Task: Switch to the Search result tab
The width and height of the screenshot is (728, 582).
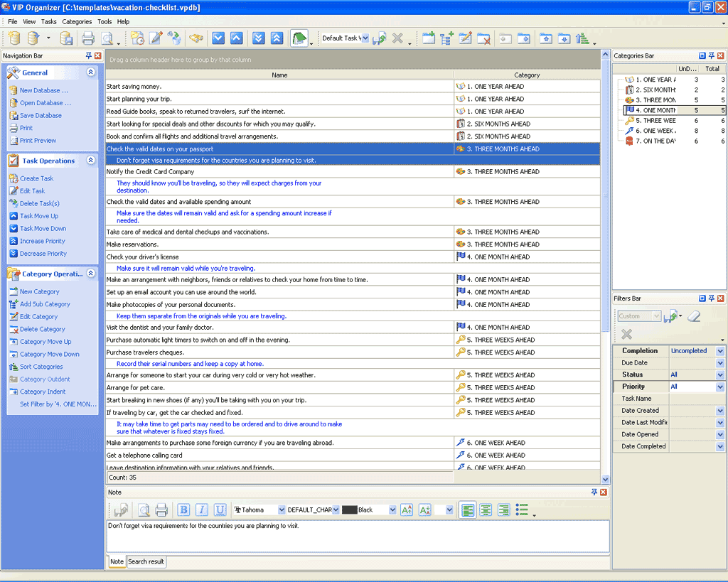Action: (x=146, y=561)
